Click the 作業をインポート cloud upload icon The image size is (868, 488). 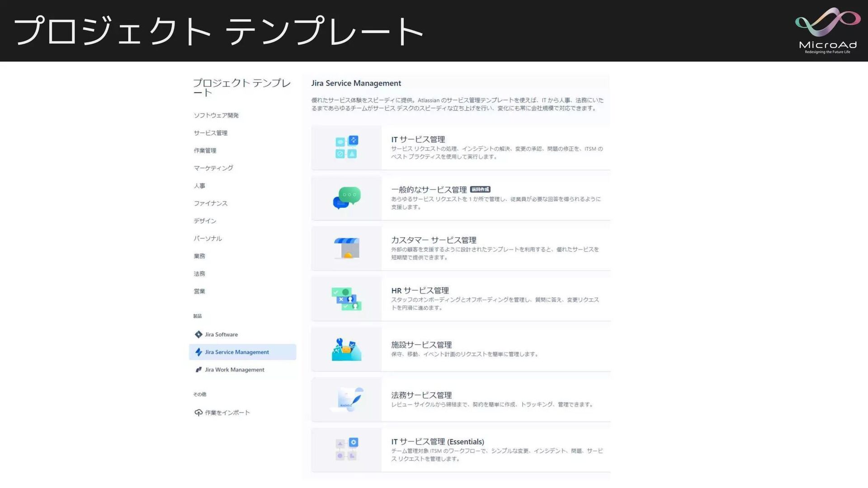[x=198, y=413]
